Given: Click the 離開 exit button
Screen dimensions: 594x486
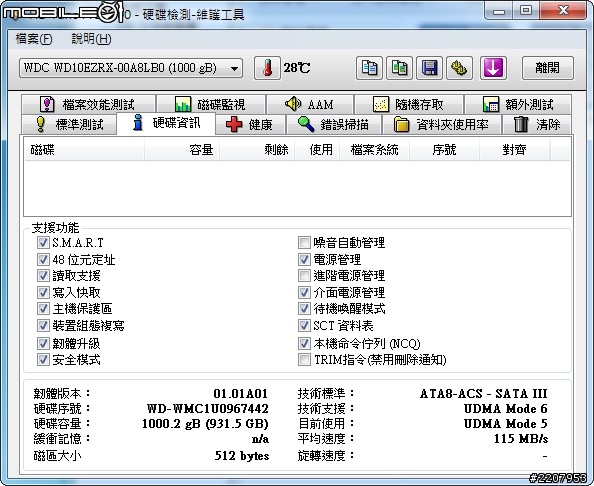Looking at the screenshot, I should pos(547,68).
